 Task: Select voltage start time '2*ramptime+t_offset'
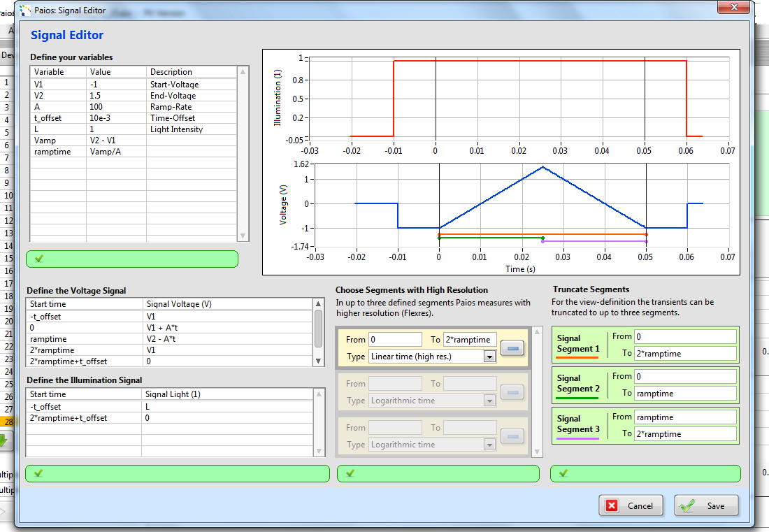(85, 361)
